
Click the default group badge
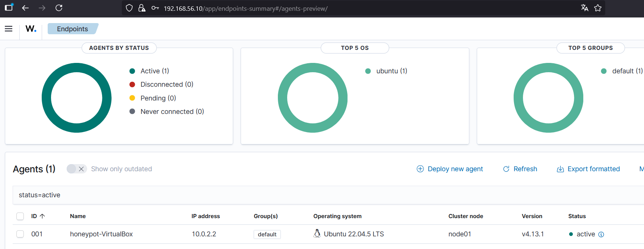[267, 234]
